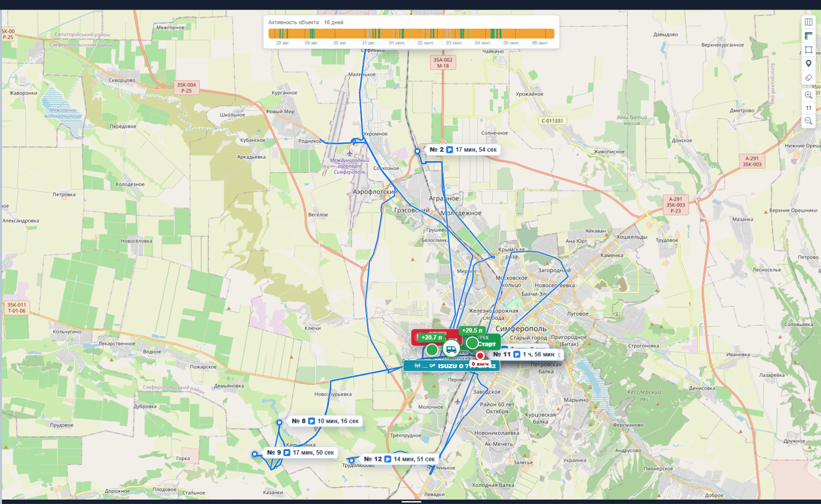
Task: Click the eraser clear tool
Action: (x=809, y=78)
